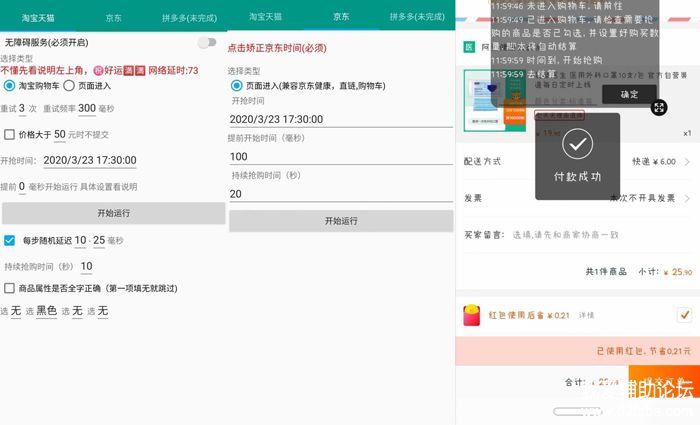Tap the expand arrows icon on the log overlay

658,106
